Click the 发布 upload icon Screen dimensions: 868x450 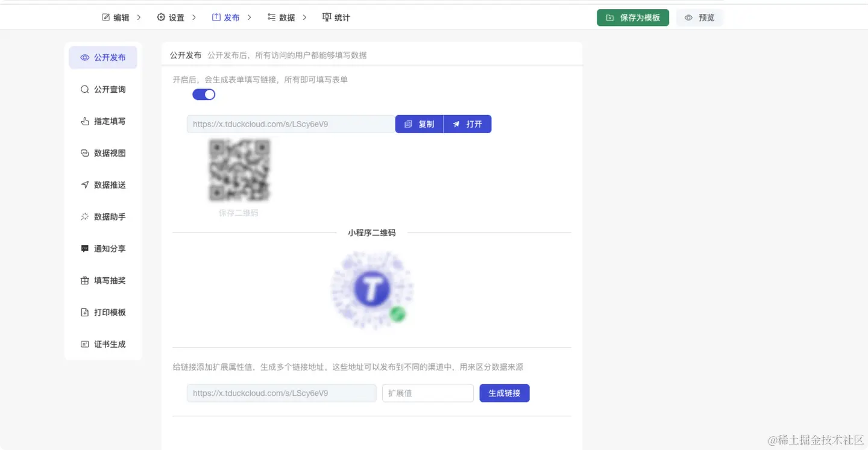point(216,17)
